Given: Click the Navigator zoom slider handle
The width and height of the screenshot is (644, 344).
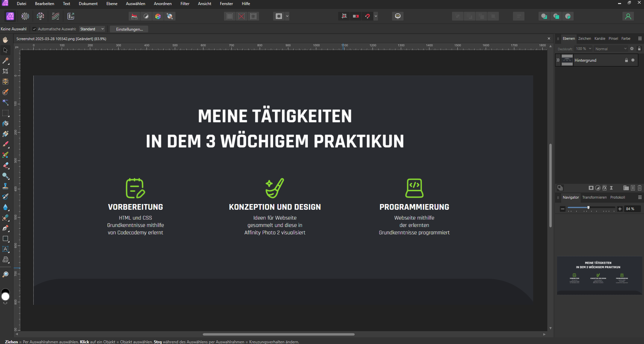Looking at the screenshot, I should click(x=588, y=208).
